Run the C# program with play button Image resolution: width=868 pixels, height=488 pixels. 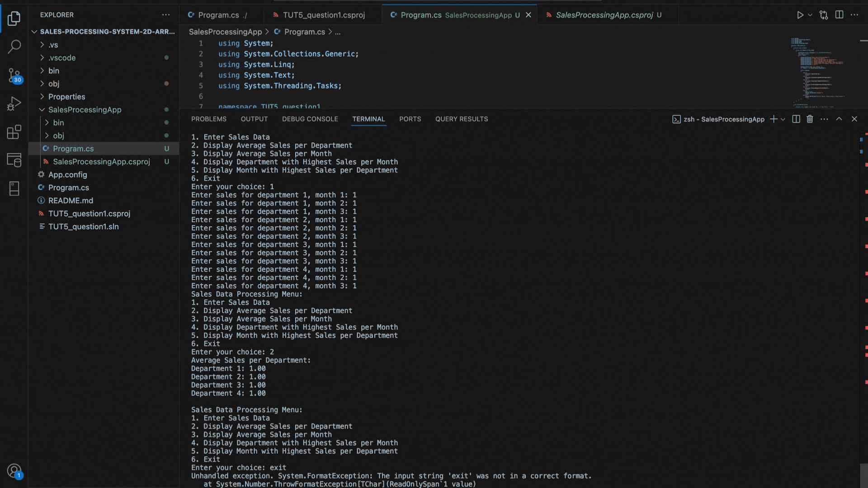[800, 15]
